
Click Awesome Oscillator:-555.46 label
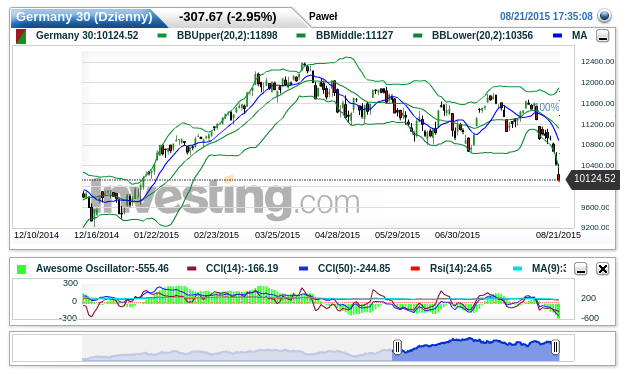(102, 268)
